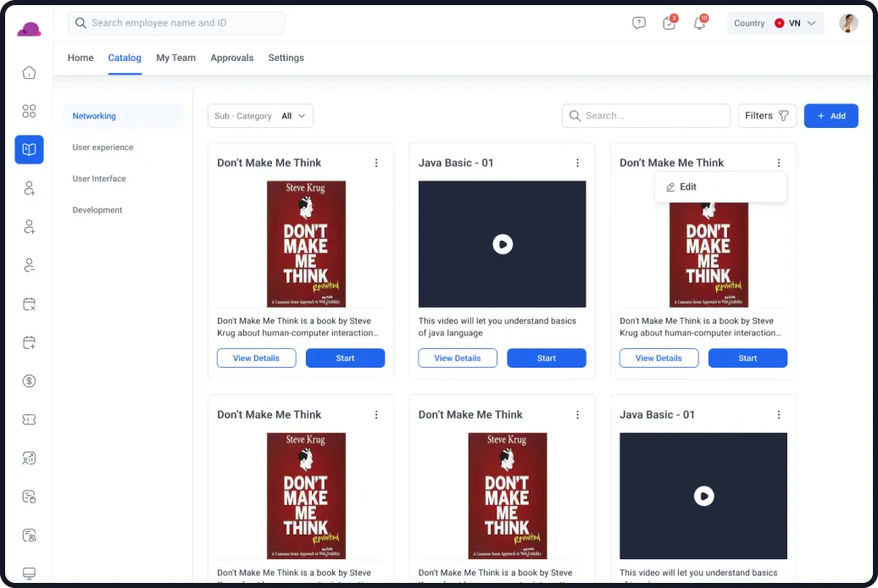Open the document-with-people sidebar icon
878x588 pixels.
tap(29, 535)
